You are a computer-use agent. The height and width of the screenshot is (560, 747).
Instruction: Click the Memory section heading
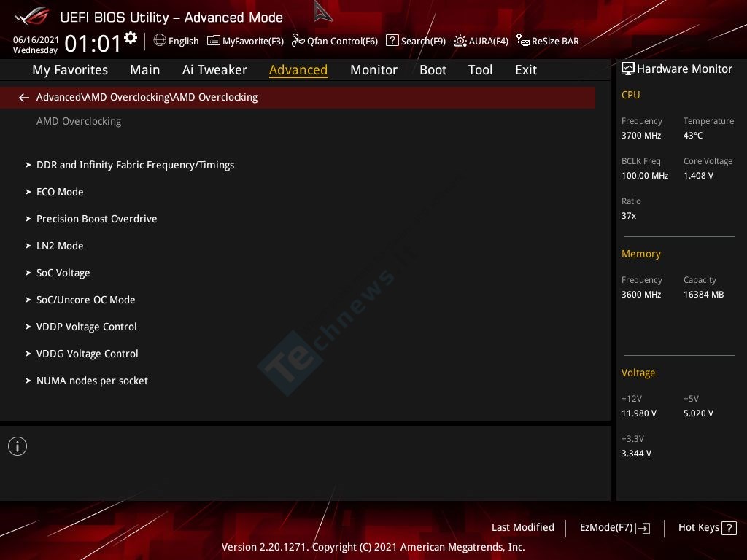(640, 254)
